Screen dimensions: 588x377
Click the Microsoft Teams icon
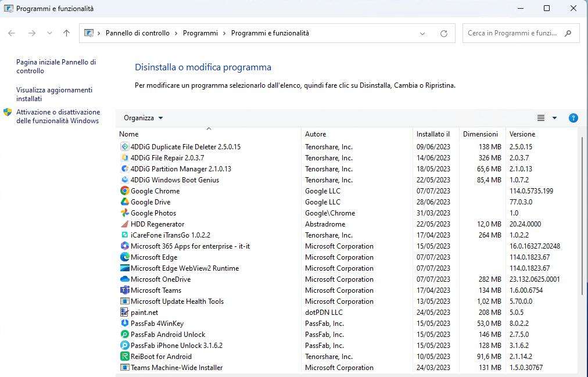[124, 290]
